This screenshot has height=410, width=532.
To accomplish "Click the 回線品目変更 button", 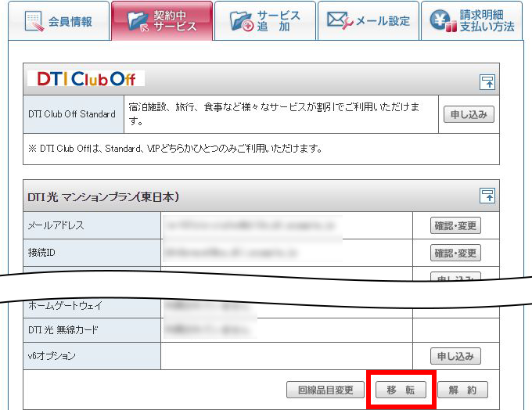I will click(x=325, y=390).
